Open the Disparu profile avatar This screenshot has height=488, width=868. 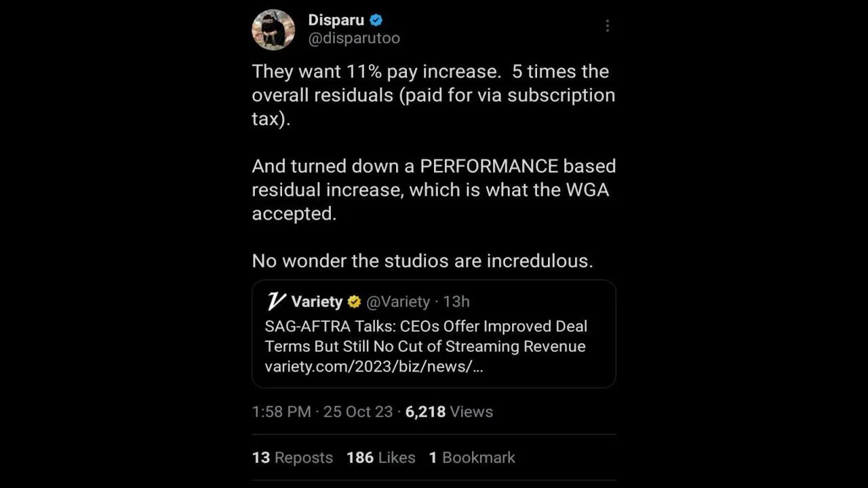273,30
